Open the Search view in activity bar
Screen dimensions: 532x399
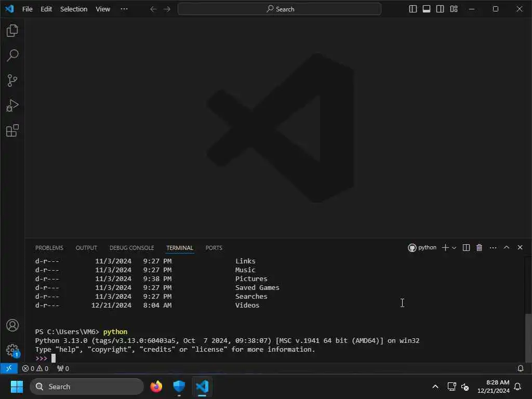(x=12, y=56)
